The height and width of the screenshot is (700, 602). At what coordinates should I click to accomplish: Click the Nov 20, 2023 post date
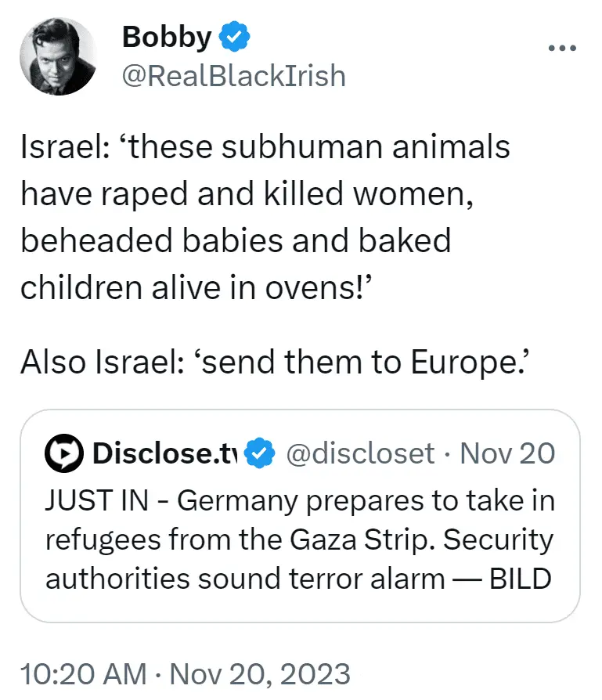click(x=261, y=673)
